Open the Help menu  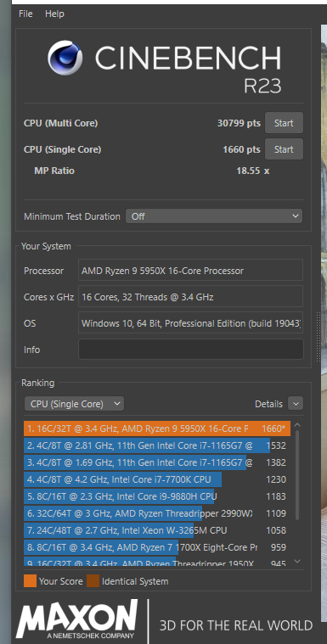[54, 14]
